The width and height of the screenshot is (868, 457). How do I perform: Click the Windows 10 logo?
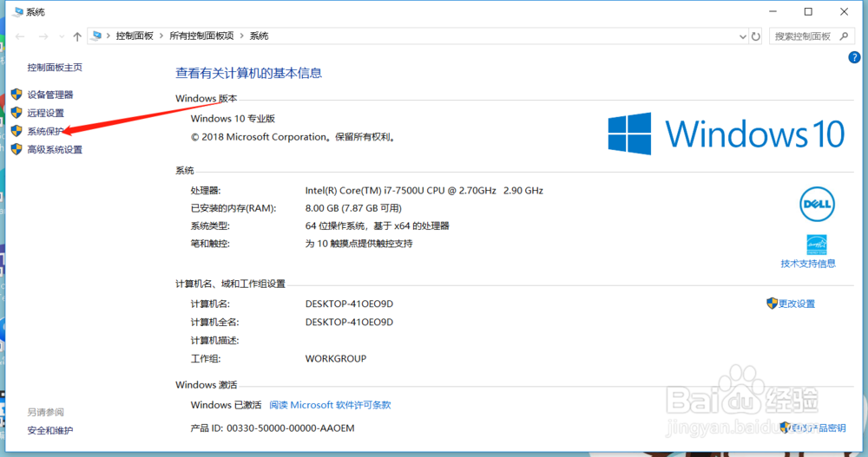pyautogui.click(x=727, y=134)
